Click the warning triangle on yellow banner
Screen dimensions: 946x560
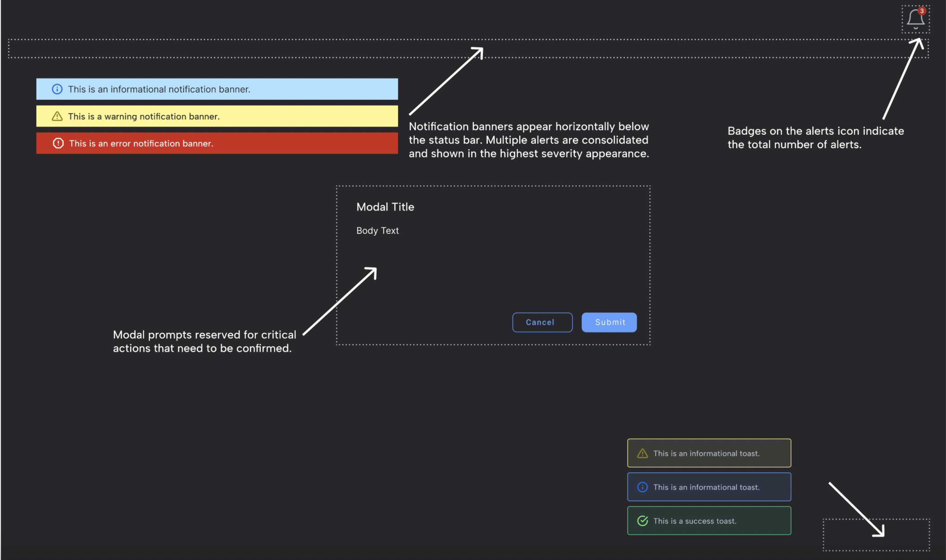(57, 116)
